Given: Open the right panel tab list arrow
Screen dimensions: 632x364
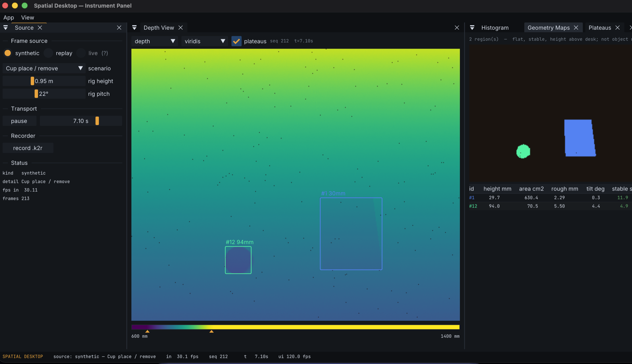Looking at the screenshot, I should 472,28.
